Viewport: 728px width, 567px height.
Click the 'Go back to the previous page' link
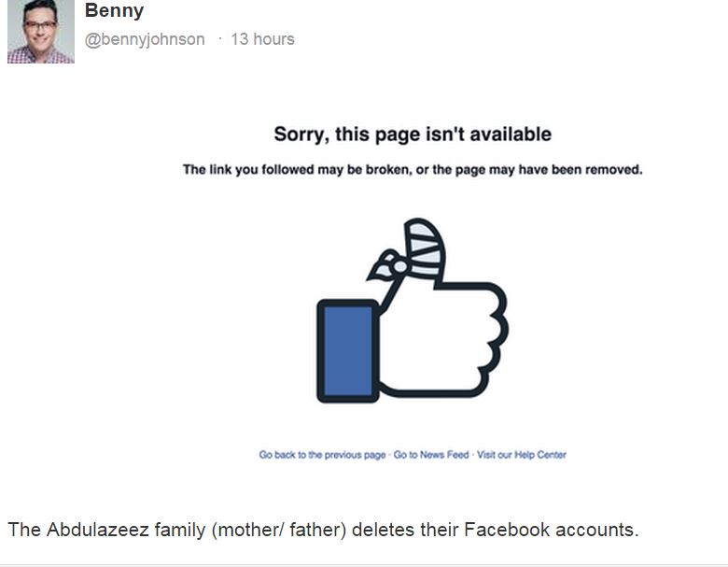click(322, 455)
